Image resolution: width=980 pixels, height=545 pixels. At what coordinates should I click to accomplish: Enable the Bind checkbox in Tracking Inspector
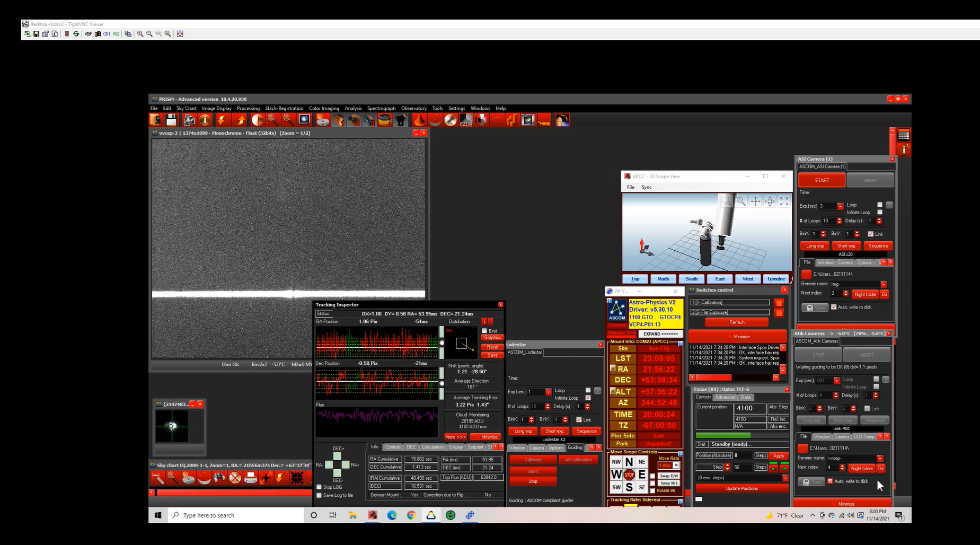coord(484,331)
